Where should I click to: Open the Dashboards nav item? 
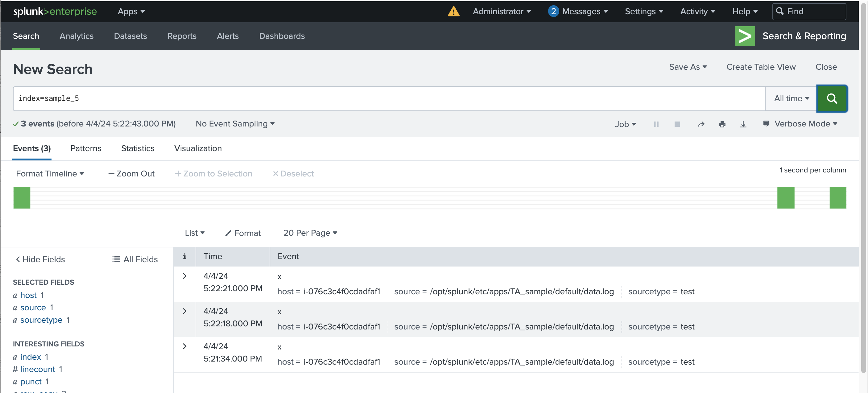[282, 36]
